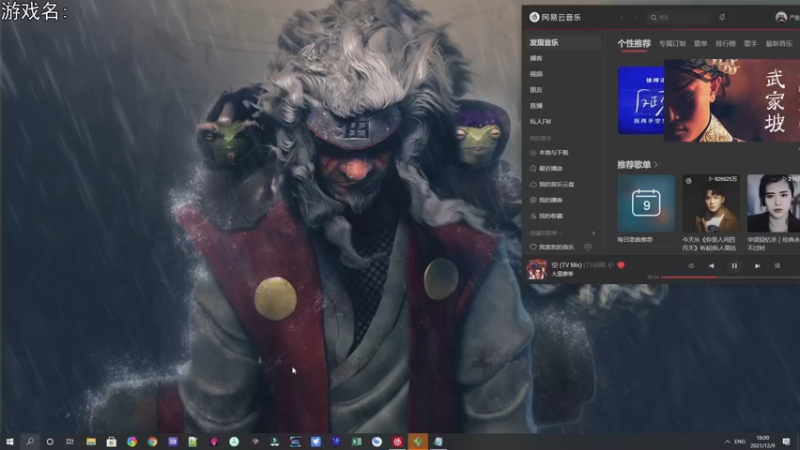Screen dimensions: 800x450
Task: Go back with the left navigation arrow
Action: 621,17
